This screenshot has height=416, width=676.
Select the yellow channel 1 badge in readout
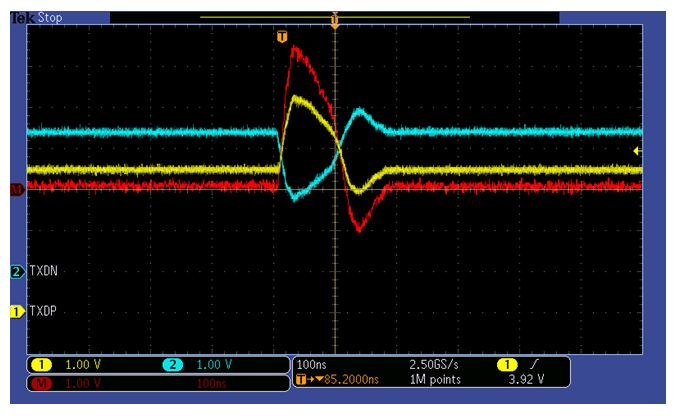(41, 365)
